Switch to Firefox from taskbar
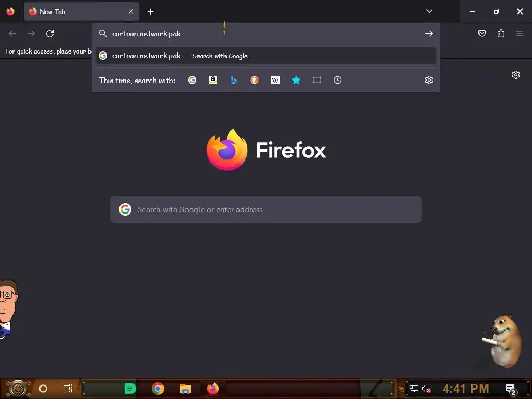The height and width of the screenshot is (399, 532). (x=212, y=389)
